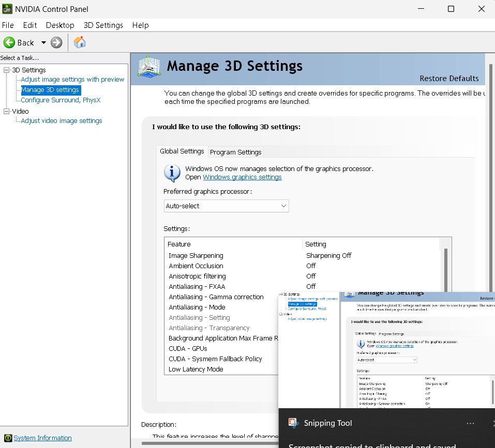The height and width of the screenshot is (448, 495).
Task: Click the blue info icon
Action: 172,173
